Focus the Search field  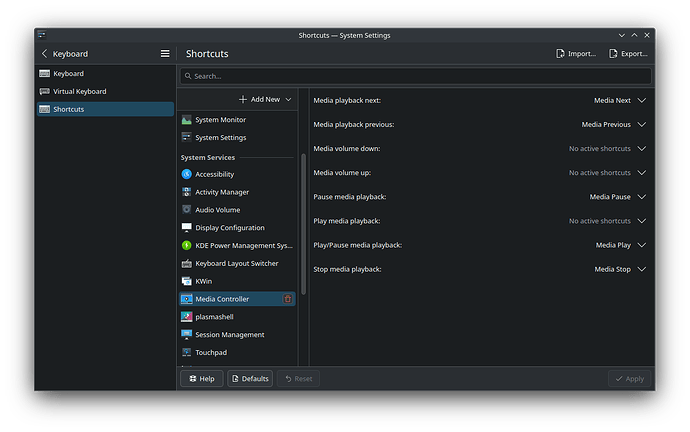point(415,76)
